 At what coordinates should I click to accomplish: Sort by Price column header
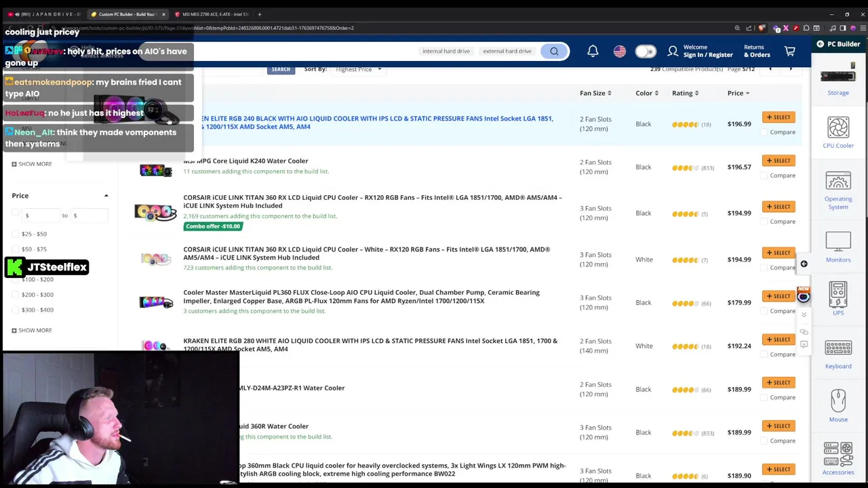738,94
